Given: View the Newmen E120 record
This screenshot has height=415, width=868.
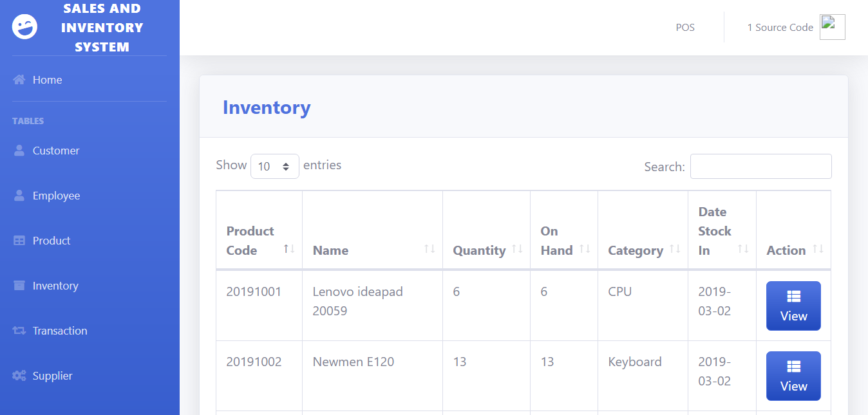Looking at the screenshot, I should tap(793, 376).
